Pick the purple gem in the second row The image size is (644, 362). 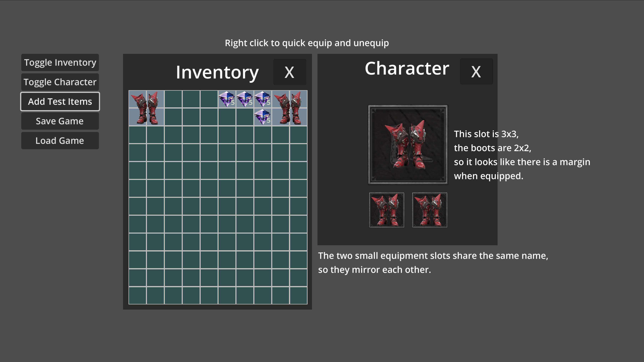click(x=263, y=117)
